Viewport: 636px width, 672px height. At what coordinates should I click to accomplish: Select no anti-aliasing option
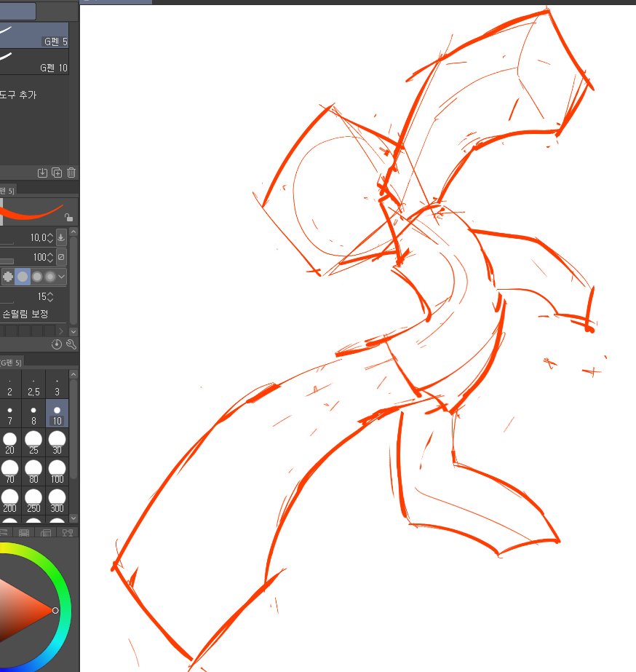click(8, 277)
